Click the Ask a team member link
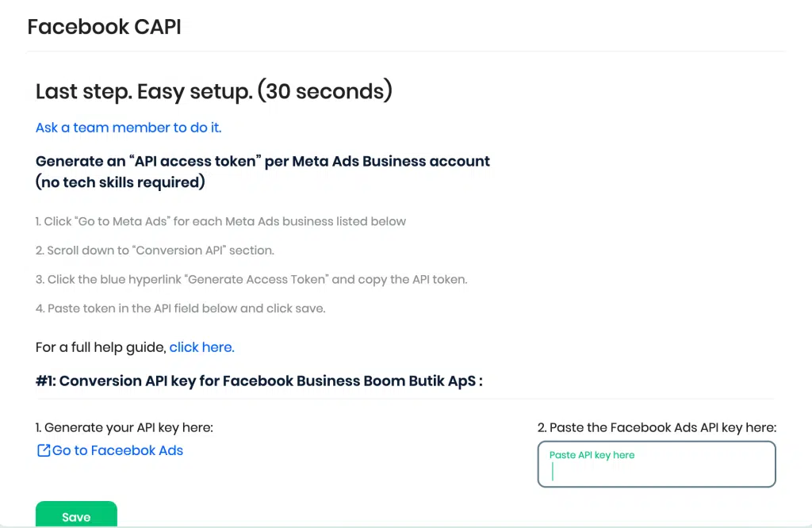This screenshot has height=528, width=812. point(128,128)
